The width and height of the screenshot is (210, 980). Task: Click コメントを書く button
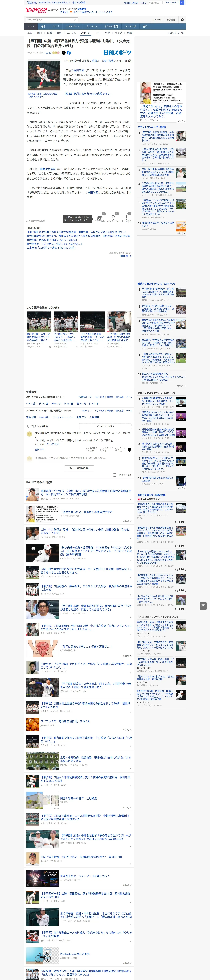pyautogui.click(x=105, y=426)
